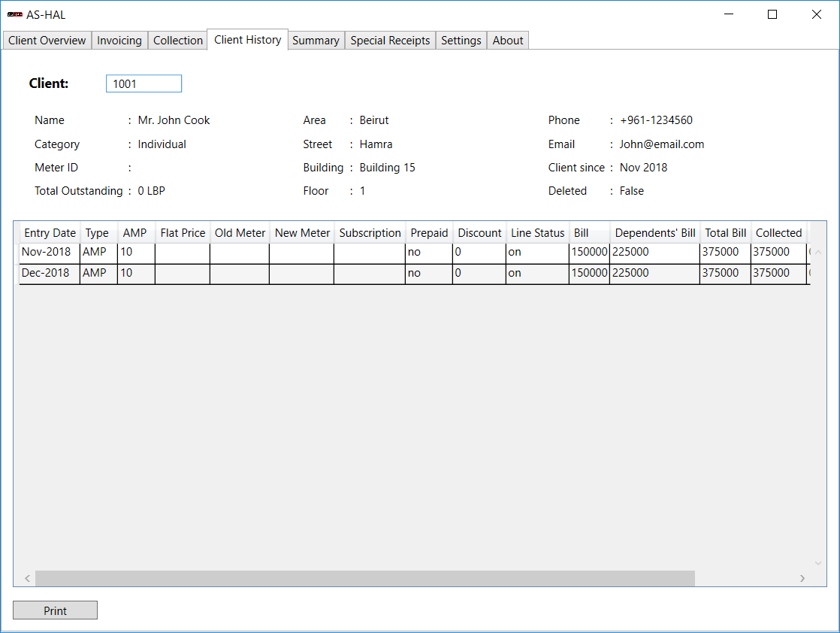This screenshot has height=633, width=840.
Task: Minimize the AS-HAL window
Action: click(729, 14)
